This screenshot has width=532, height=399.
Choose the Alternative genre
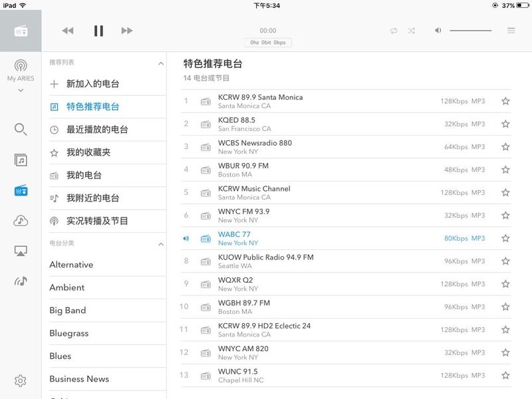coord(108,265)
